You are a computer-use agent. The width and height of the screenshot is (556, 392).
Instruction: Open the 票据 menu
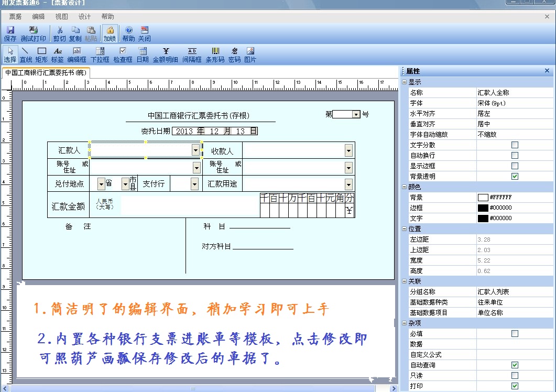tap(15, 17)
